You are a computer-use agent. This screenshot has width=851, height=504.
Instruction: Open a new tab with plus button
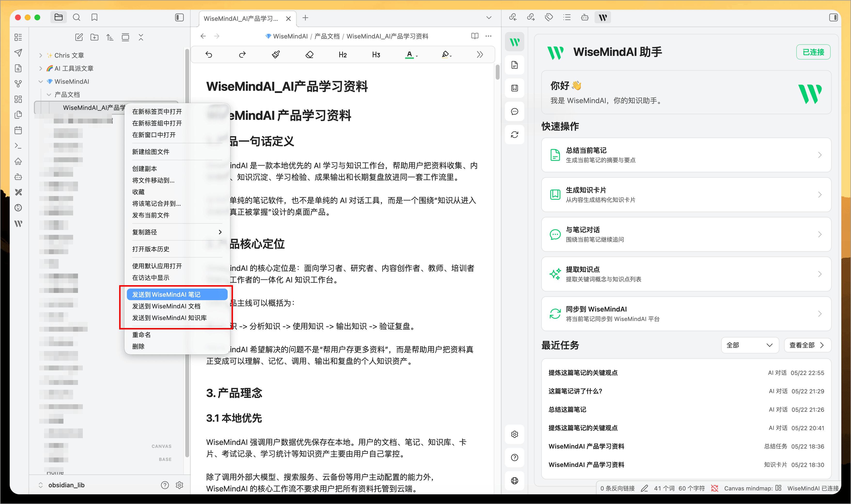pyautogui.click(x=305, y=18)
